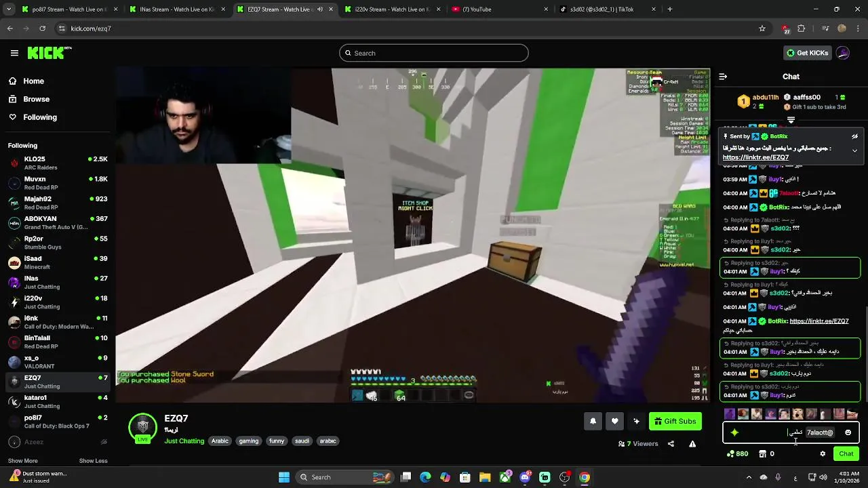This screenshot has height=488, width=868.
Task: Open Rp2or Stumble Guys channel
Action: tap(58, 243)
